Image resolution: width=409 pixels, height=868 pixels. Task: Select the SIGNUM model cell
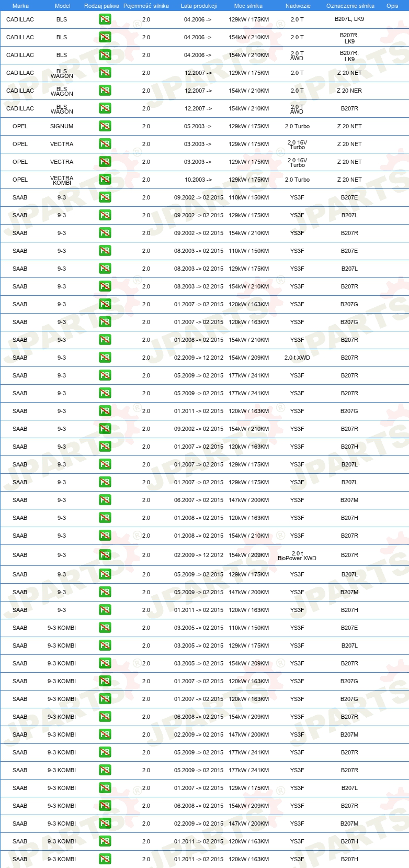coord(62,126)
